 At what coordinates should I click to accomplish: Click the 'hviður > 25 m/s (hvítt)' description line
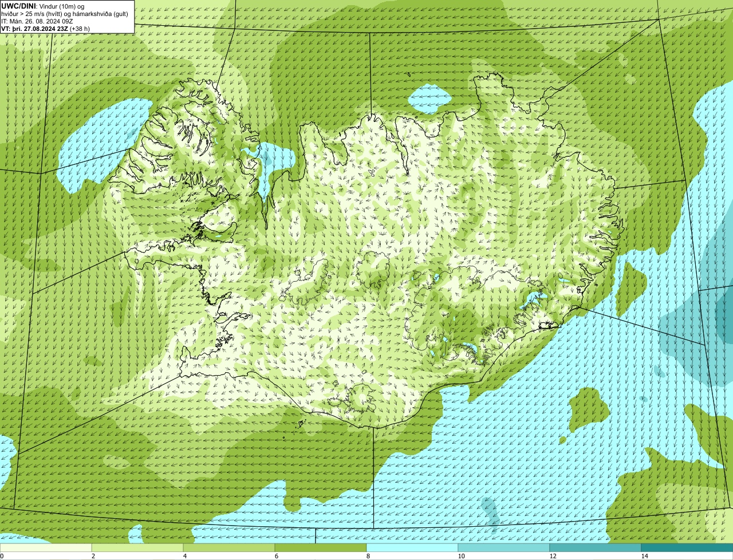tap(65, 14)
